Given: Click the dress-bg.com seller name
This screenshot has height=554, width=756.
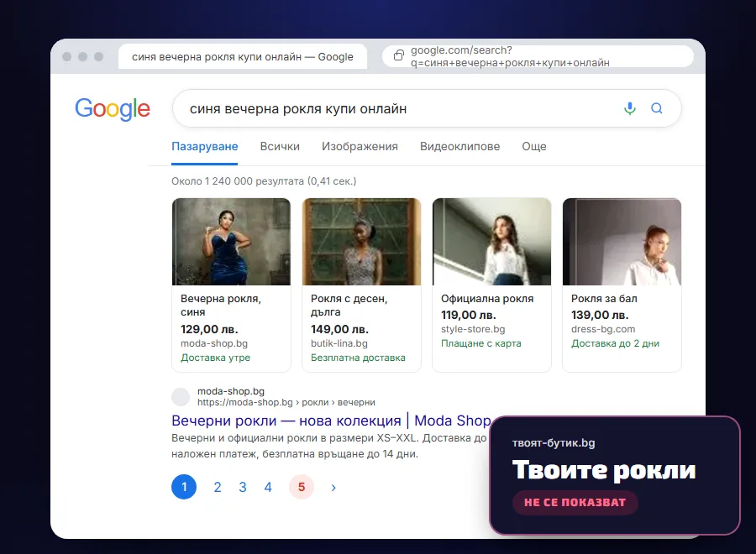Looking at the screenshot, I should (603, 329).
